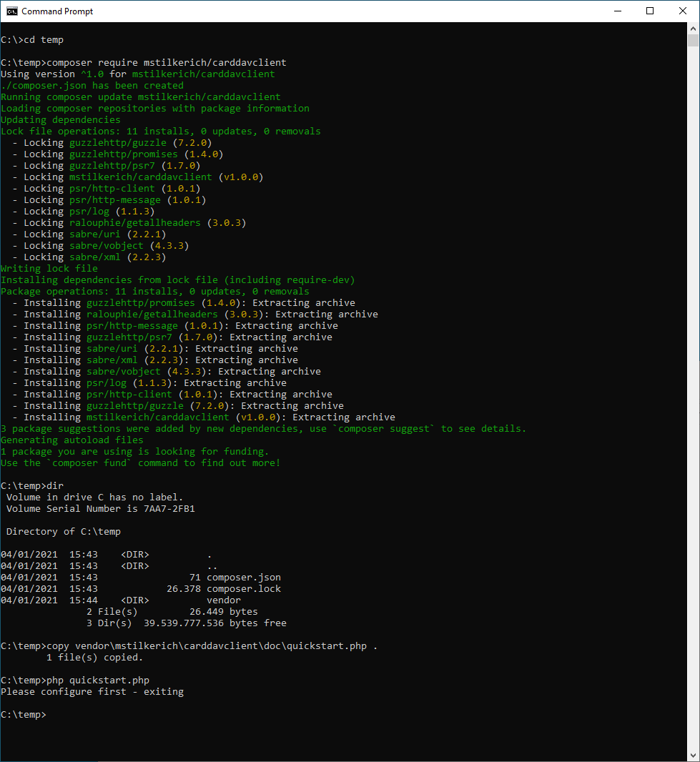This screenshot has width=700, height=762.
Task: Click the 'composer suggest' suggestion text
Action: coord(385,428)
